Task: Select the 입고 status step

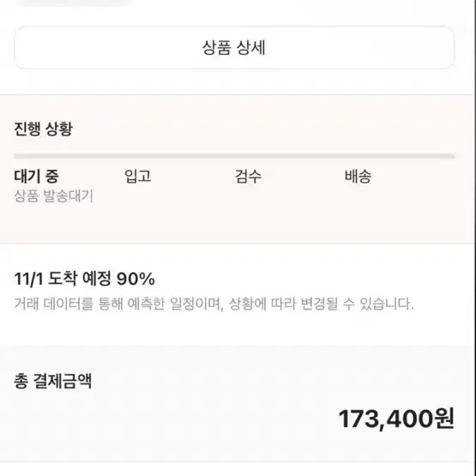Action: point(138,176)
